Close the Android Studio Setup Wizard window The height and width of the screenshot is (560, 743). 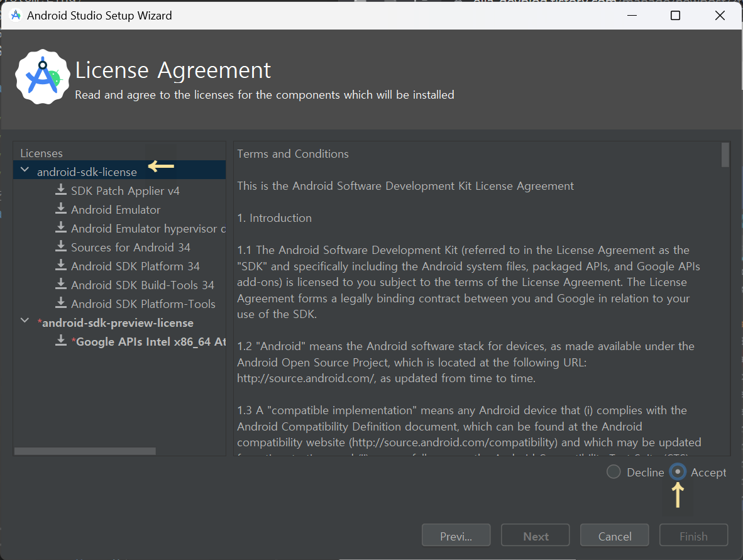pos(719,15)
